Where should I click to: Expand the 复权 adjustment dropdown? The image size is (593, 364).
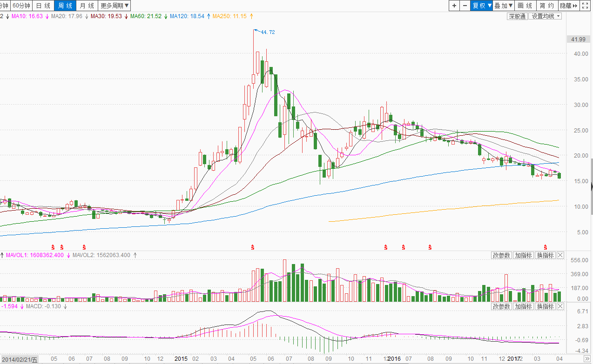[482, 6]
